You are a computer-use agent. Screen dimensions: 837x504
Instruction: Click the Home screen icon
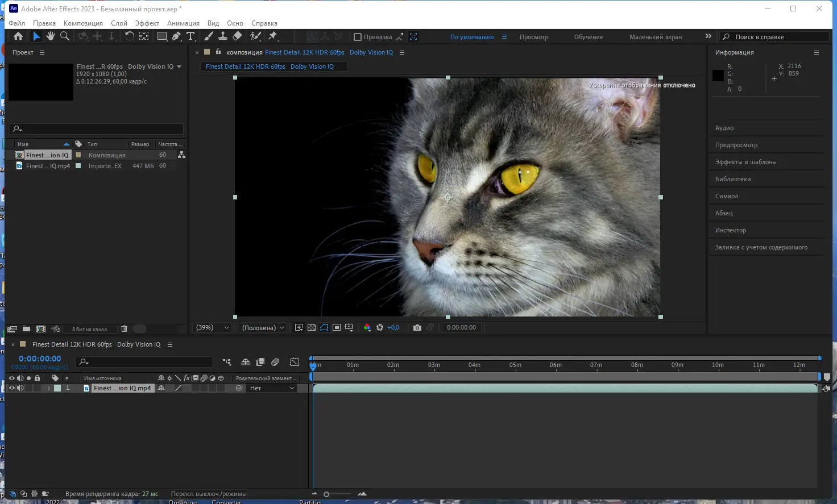(x=18, y=36)
